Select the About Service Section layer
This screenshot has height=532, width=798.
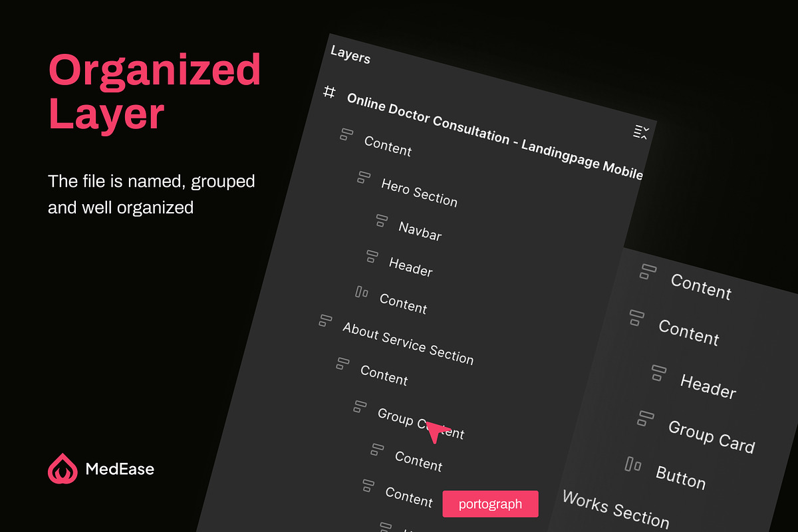tap(408, 343)
